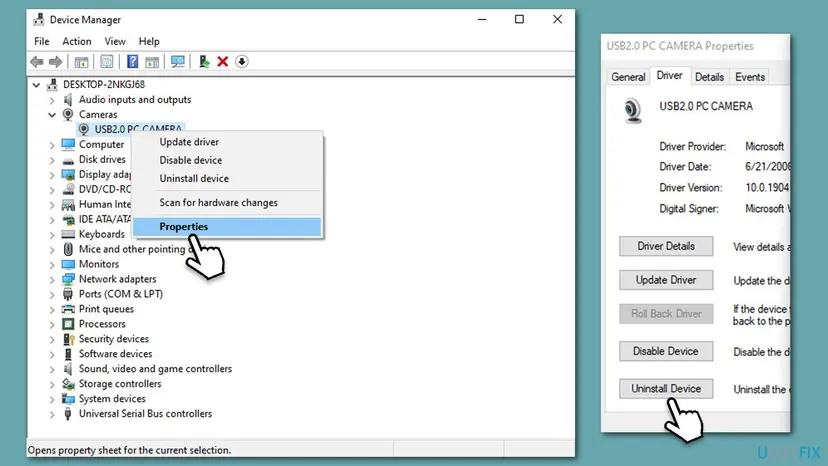Expand the Network adapters node

click(52, 279)
